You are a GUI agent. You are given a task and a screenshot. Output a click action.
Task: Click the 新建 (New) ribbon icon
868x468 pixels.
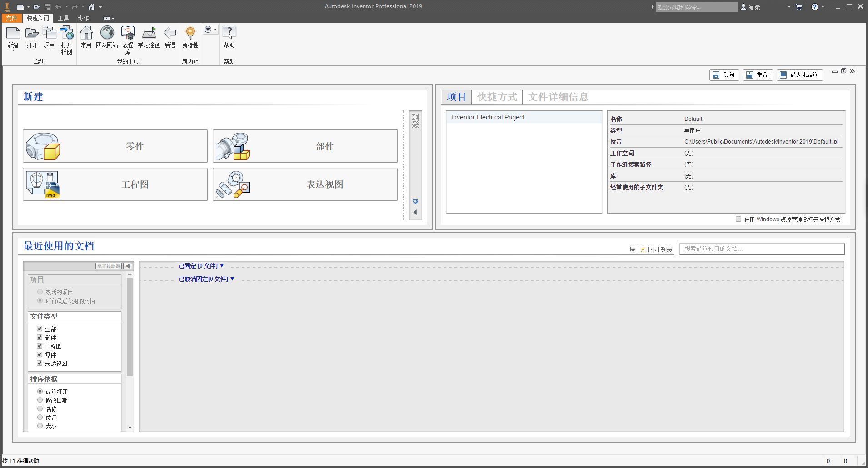[x=13, y=34]
